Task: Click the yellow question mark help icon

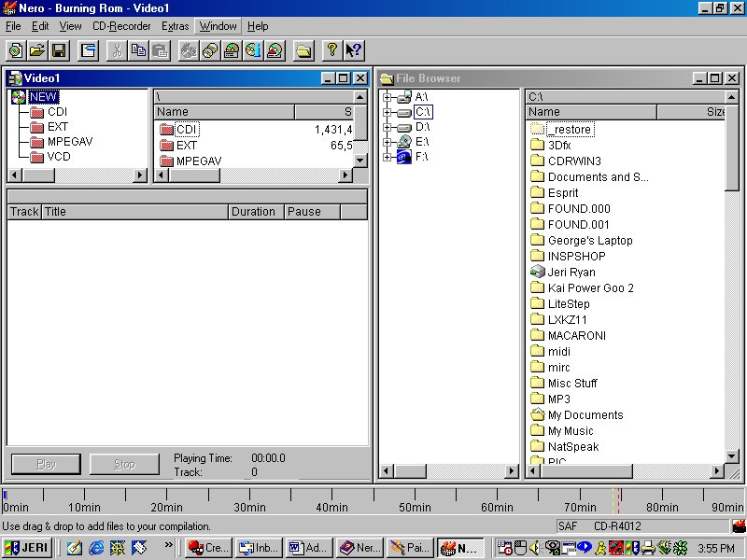Action: tap(331, 50)
